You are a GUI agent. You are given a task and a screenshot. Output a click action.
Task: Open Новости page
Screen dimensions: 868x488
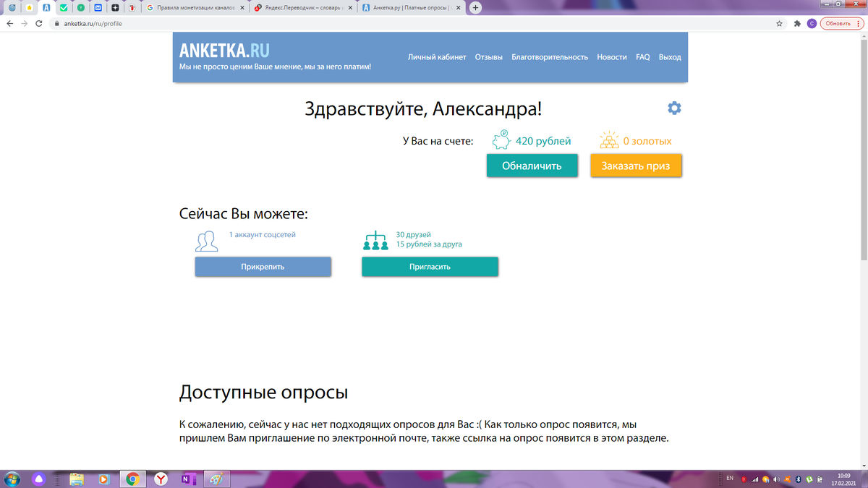[x=612, y=57]
